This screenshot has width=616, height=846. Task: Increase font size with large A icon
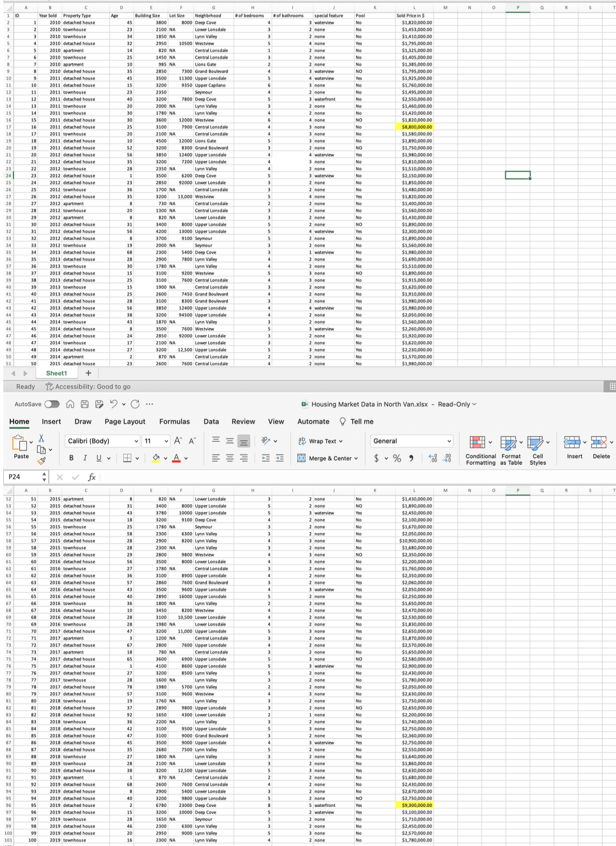178,441
